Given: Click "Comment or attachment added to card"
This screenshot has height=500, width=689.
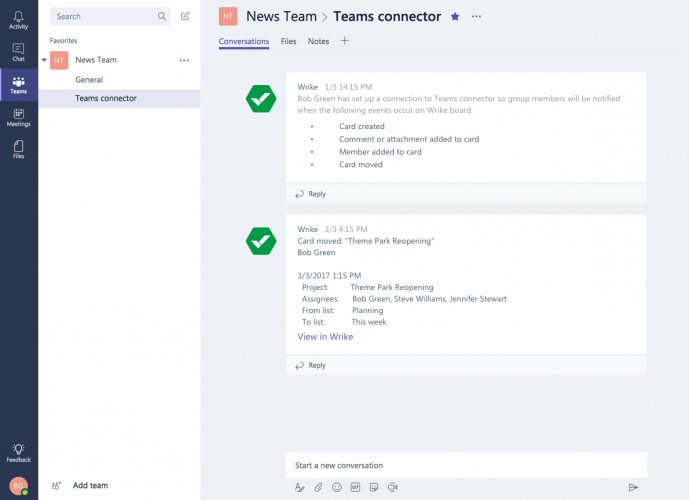Looking at the screenshot, I should click(409, 139).
